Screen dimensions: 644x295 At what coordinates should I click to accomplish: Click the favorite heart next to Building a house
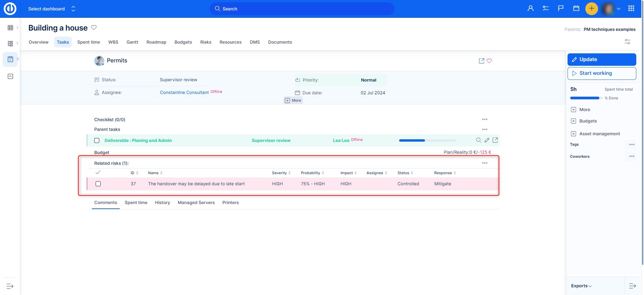point(94,28)
